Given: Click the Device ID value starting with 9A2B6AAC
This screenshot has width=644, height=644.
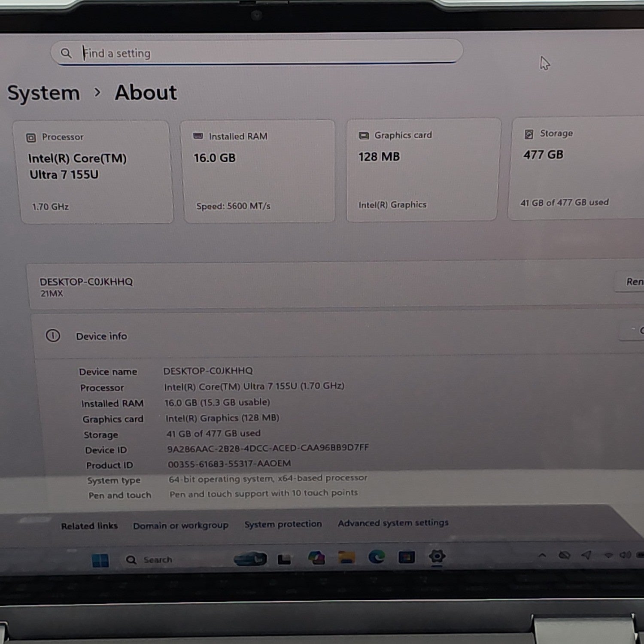Looking at the screenshot, I should [x=268, y=448].
